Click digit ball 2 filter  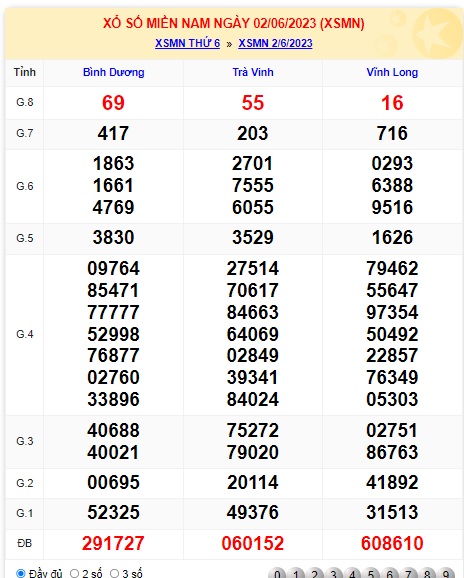tap(315, 573)
